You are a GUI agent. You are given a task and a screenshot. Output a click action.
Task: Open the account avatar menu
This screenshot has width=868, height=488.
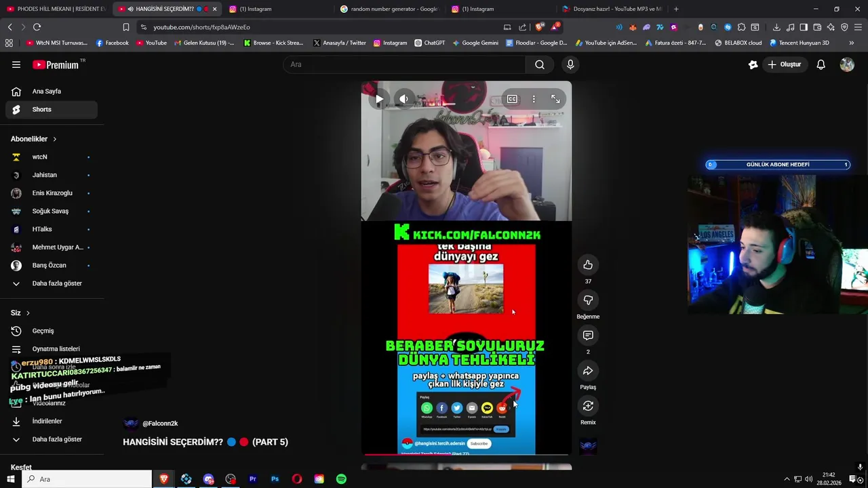847,64
